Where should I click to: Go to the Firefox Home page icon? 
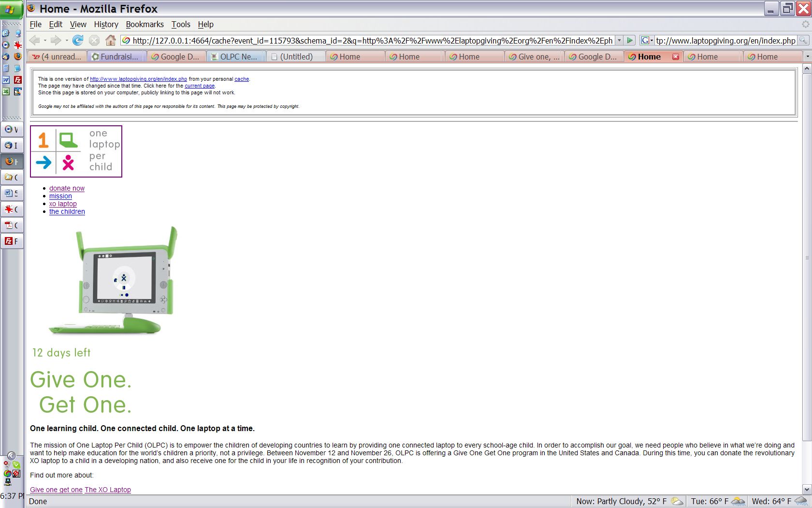coord(111,41)
